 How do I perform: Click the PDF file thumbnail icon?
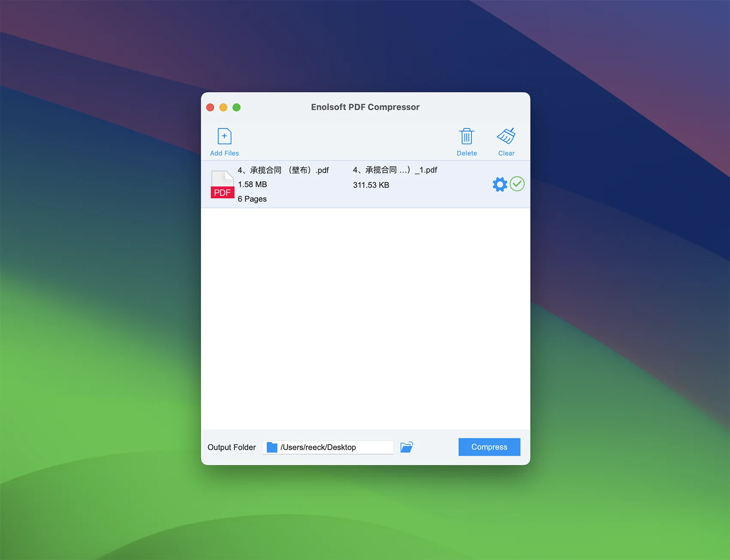[x=222, y=184]
